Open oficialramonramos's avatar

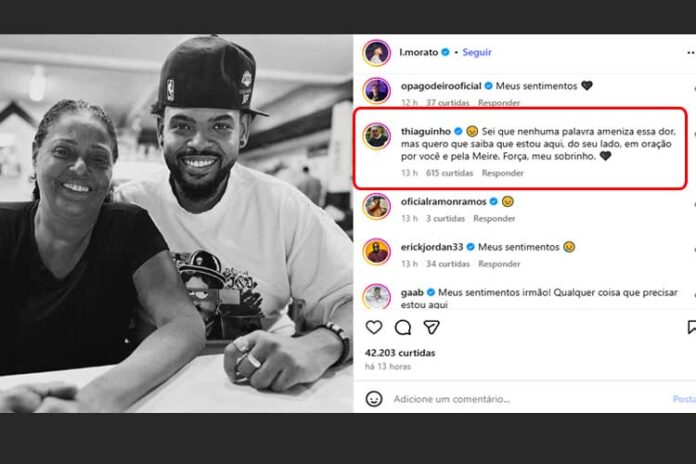[x=377, y=206]
